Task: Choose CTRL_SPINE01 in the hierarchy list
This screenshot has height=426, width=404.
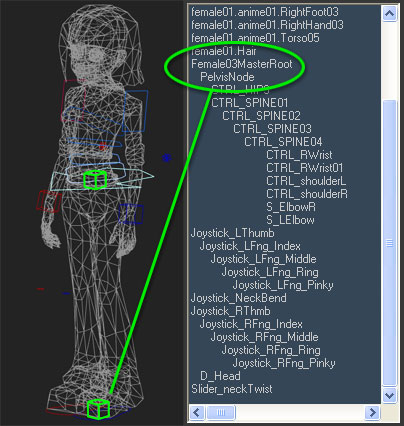Action: tap(250, 103)
